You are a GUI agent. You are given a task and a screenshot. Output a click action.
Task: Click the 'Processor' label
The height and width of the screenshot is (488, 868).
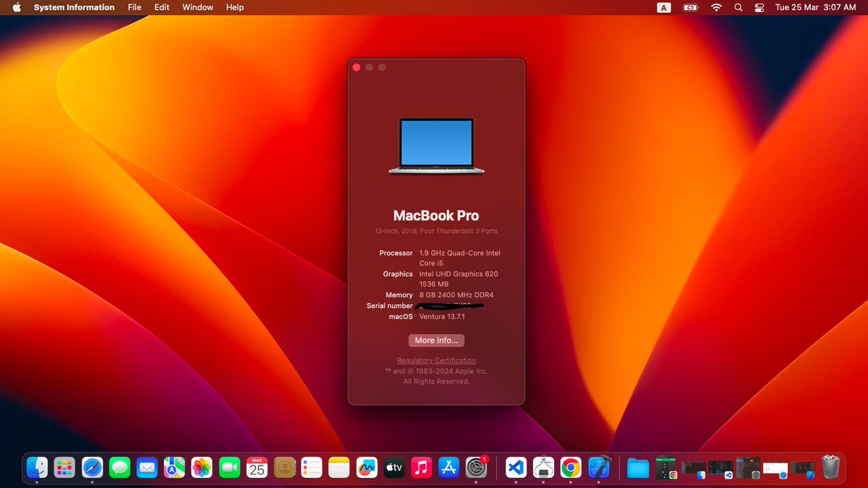tap(396, 253)
